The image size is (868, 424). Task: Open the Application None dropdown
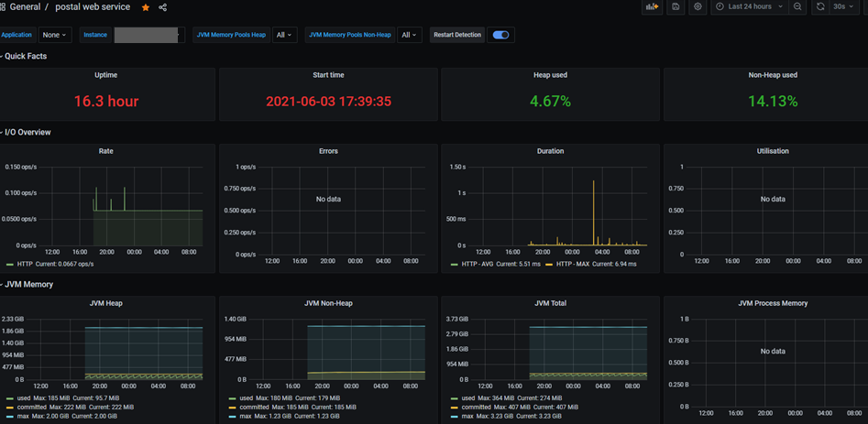(x=55, y=35)
